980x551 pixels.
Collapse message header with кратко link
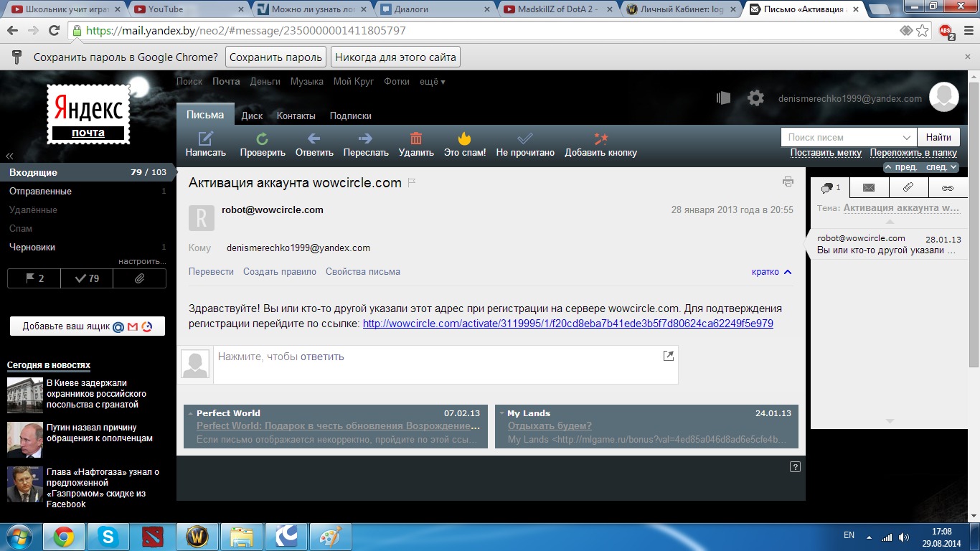point(772,272)
